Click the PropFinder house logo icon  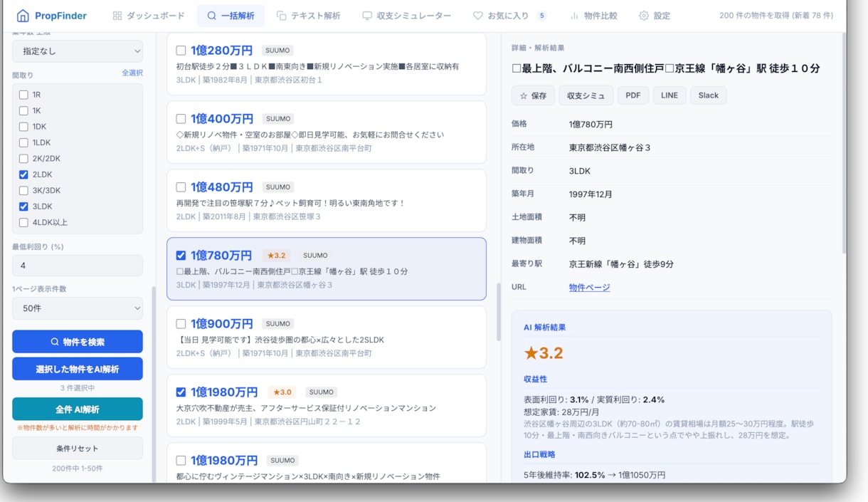tap(23, 16)
